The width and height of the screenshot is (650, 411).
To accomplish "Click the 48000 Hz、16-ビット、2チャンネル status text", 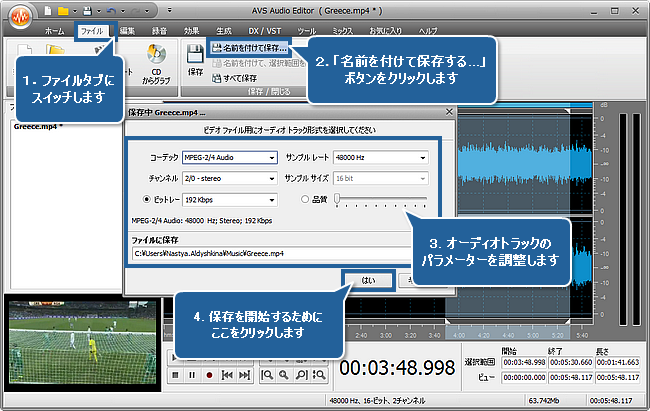I will point(377,401).
